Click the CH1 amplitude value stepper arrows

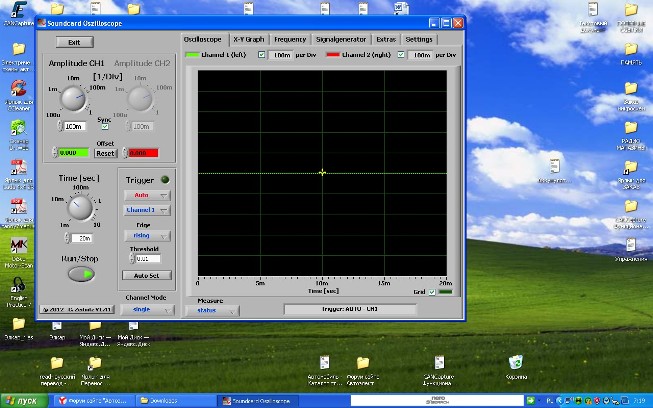tap(60, 126)
